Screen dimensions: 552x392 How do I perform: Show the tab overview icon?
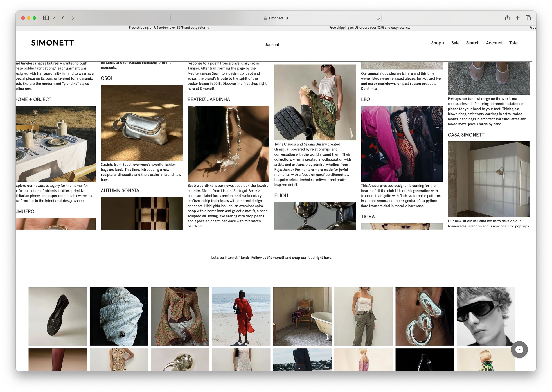point(528,18)
